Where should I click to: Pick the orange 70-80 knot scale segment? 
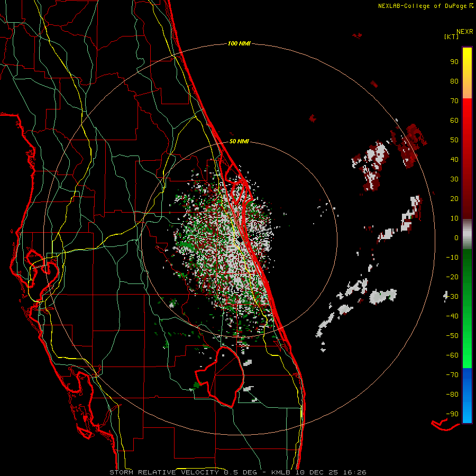(x=467, y=89)
